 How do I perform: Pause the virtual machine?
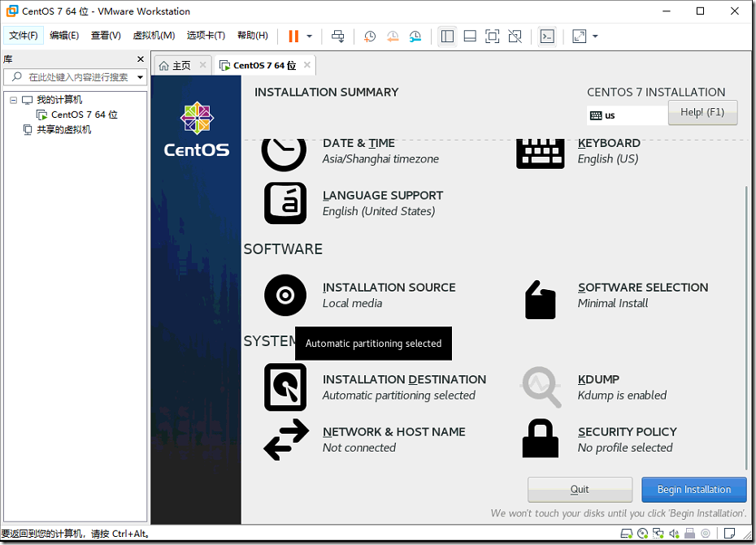(293, 36)
